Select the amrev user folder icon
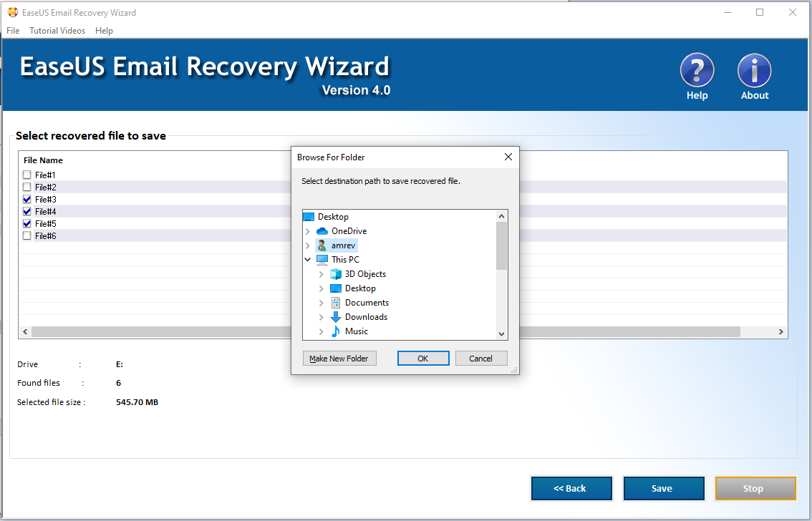 pos(322,245)
